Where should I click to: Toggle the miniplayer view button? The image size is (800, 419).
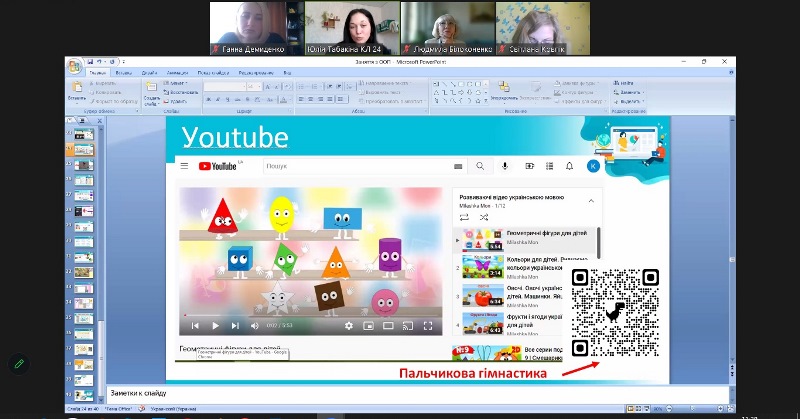click(368, 326)
